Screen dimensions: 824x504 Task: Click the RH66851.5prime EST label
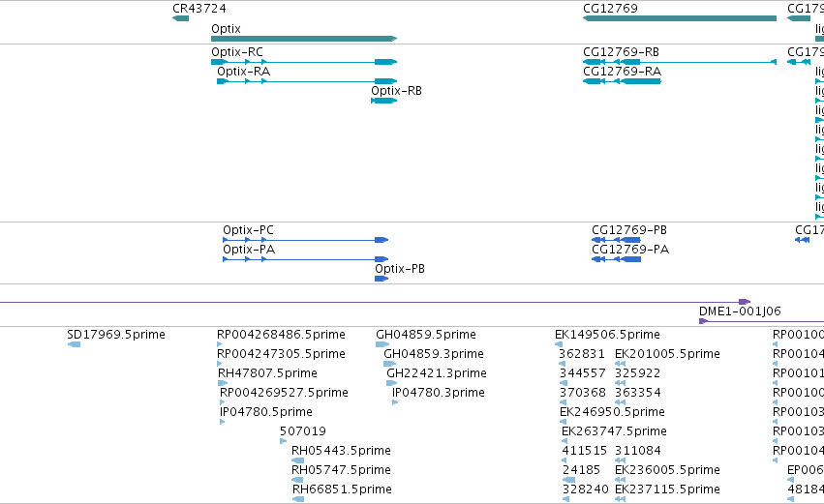[342, 489]
